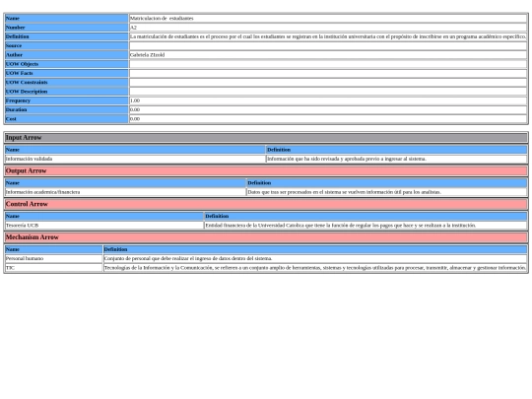The height and width of the screenshot is (399, 532).
Task: Click 'Definition' column header under Control Arrow
Action: click(366, 216)
